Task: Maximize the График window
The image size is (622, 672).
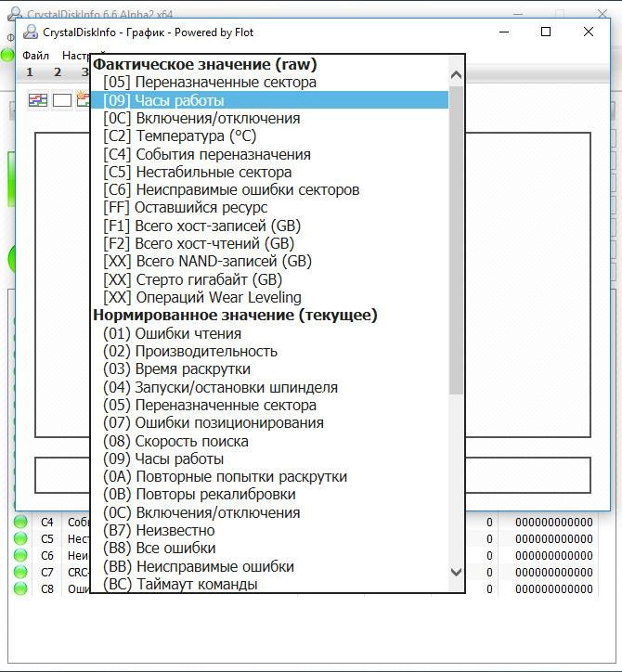Action: point(546,32)
